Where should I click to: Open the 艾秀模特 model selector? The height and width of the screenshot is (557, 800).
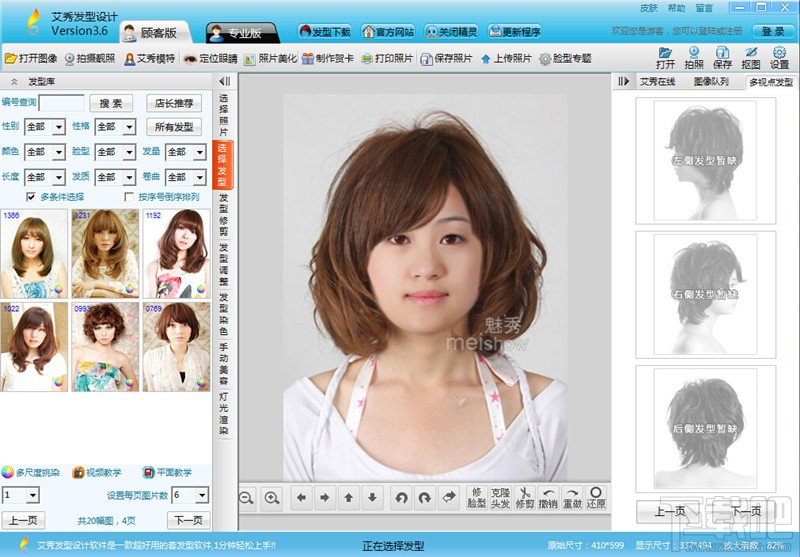tap(149, 59)
